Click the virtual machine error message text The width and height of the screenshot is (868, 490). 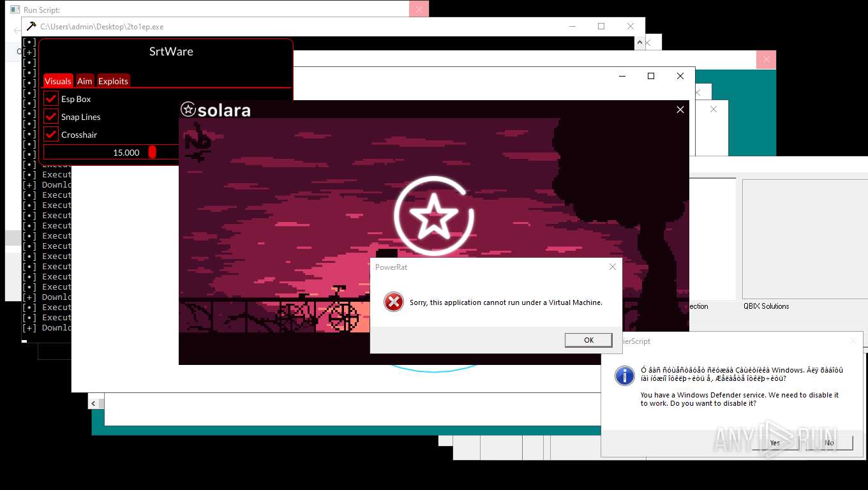coord(506,302)
